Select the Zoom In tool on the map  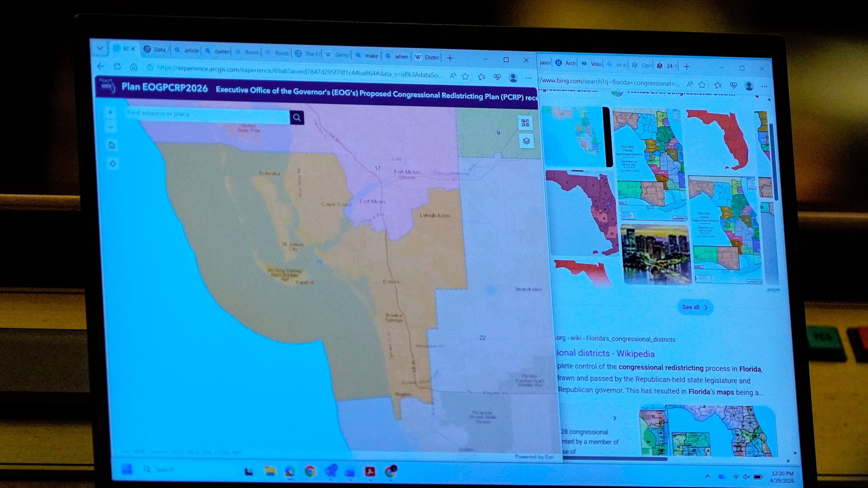coord(110,112)
